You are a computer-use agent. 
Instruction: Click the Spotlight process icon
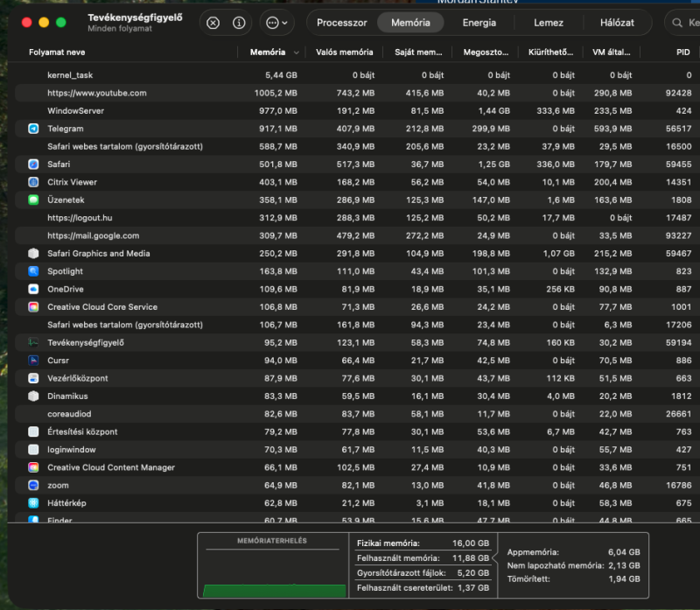click(33, 271)
